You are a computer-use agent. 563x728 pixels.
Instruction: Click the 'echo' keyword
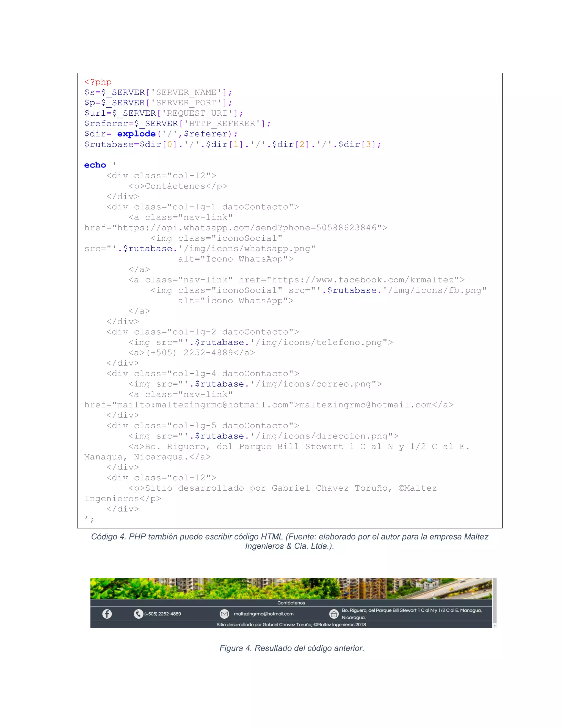[95, 165]
